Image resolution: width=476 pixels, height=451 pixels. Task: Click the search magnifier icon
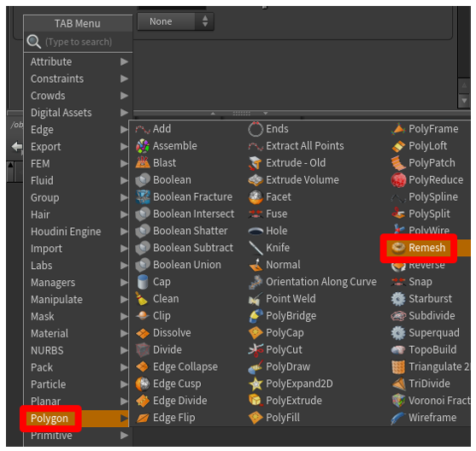(x=33, y=42)
